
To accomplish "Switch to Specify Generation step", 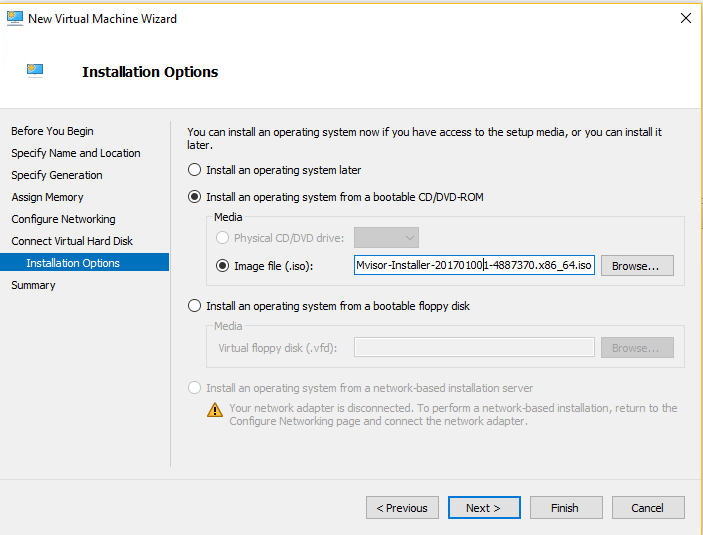I will pyautogui.click(x=57, y=175).
